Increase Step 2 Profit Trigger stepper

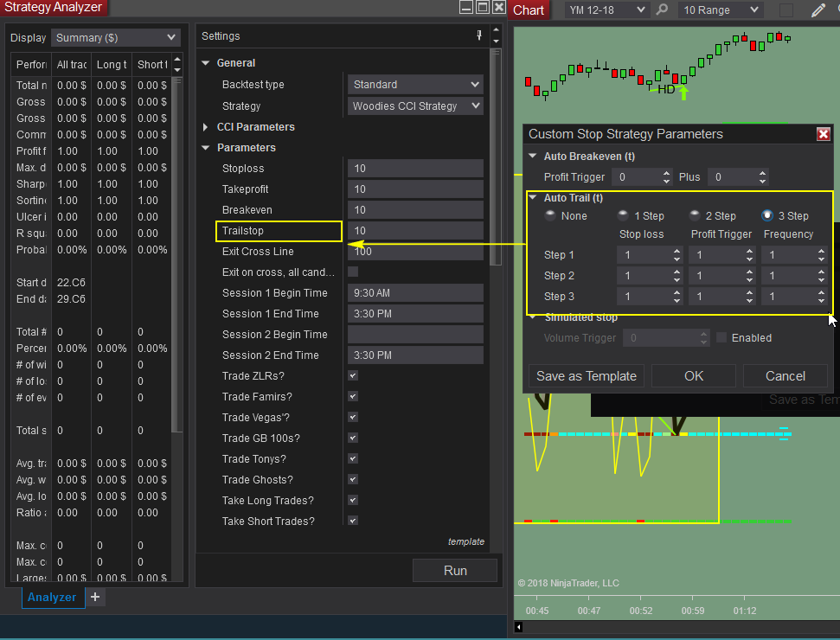[749, 272]
